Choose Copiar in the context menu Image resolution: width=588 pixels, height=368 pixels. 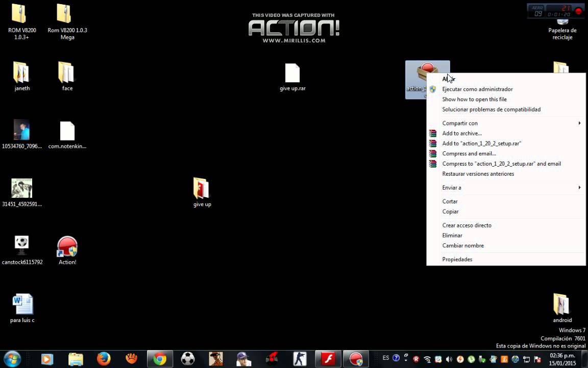click(x=506, y=212)
